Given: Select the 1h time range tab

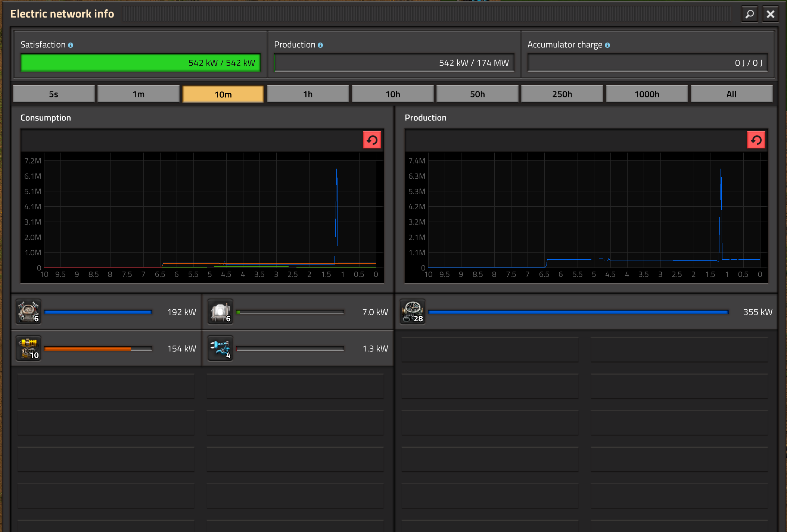Looking at the screenshot, I should [x=308, y=94].
